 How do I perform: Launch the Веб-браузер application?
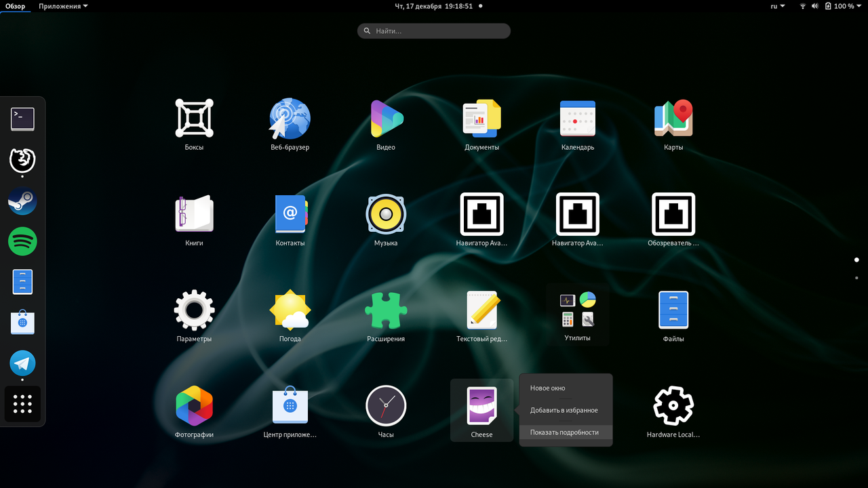pos(290,119)
